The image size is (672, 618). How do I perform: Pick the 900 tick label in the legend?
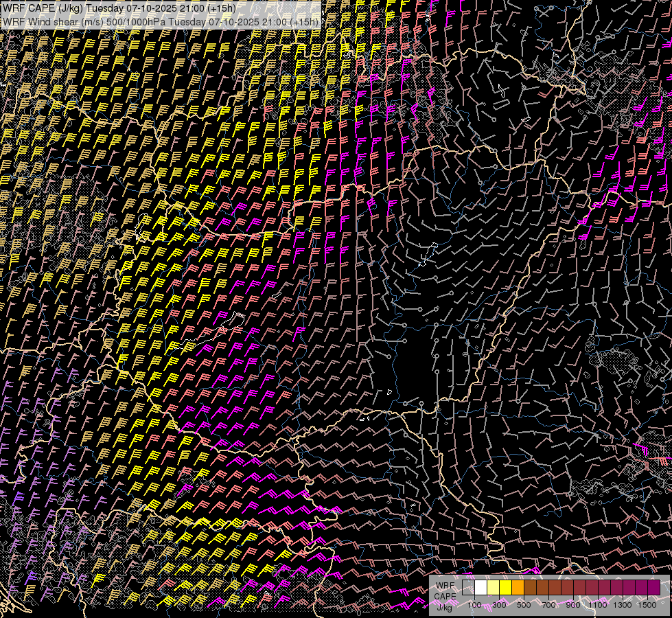coord(573,605)
